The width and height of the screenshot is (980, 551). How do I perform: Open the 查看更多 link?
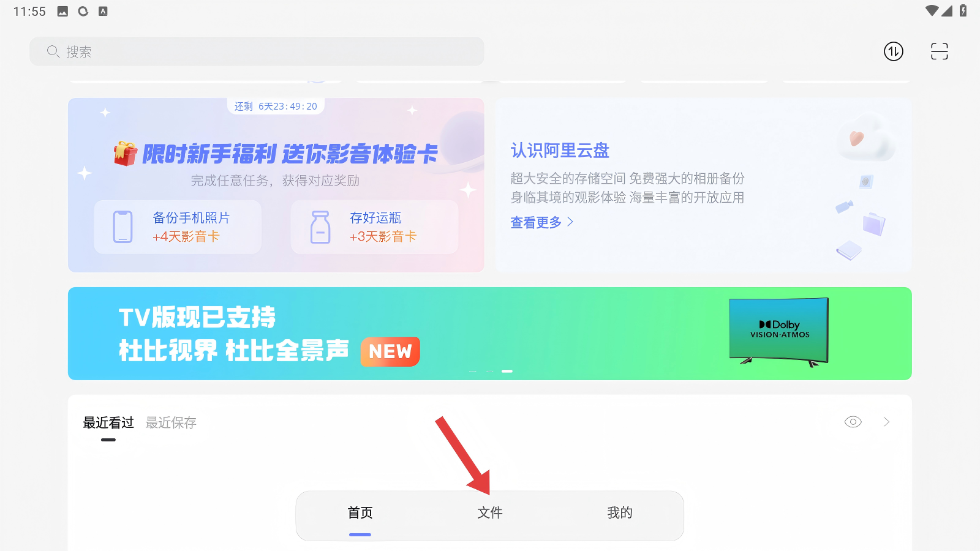[536, 222]
